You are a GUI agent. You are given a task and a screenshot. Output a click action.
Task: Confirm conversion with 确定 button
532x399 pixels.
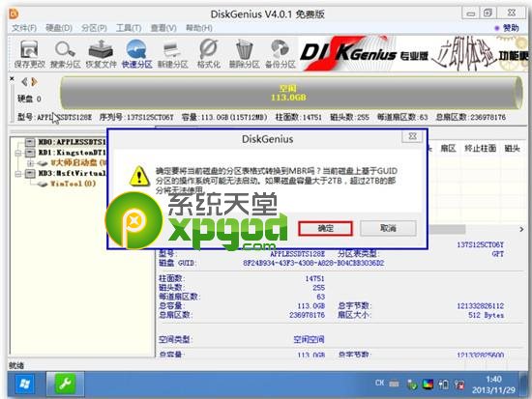tap(325, 228)
